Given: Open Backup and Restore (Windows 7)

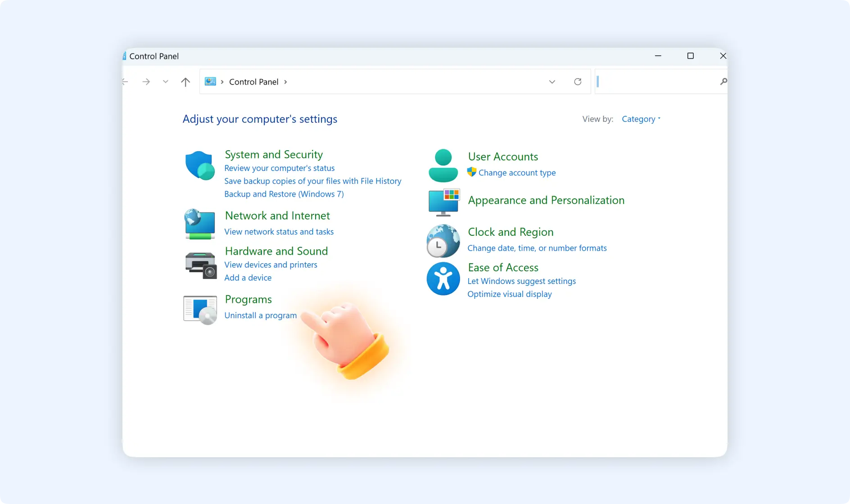Looking at the screenshot, I should 284,194.
